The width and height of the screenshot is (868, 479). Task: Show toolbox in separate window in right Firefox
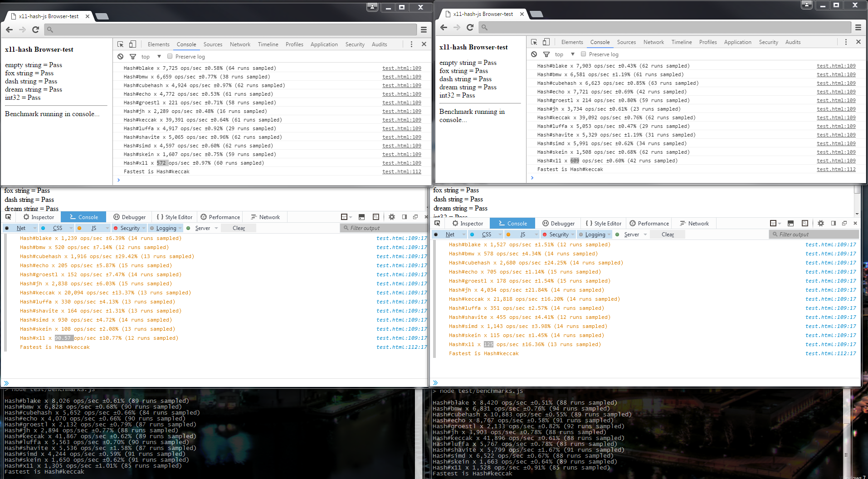[x=844, y=223]
